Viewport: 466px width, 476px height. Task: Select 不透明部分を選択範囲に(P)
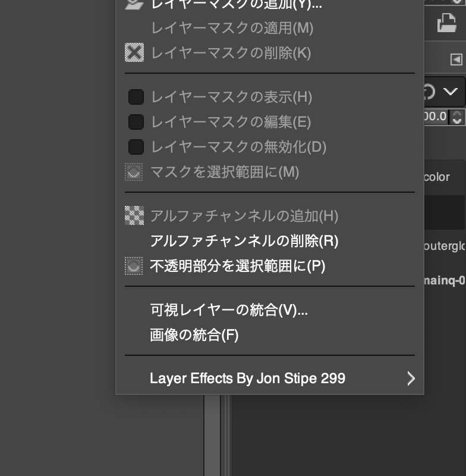click(x=269, y=266)
